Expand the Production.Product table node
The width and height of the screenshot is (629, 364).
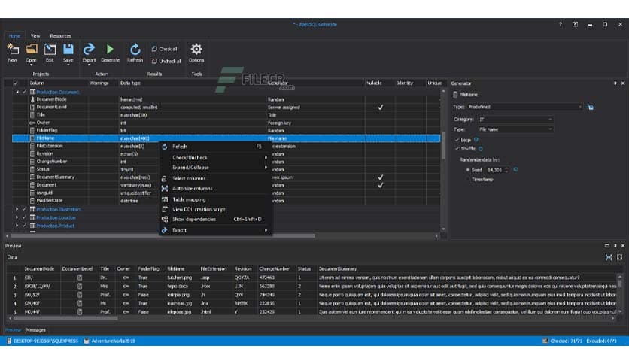17,226
